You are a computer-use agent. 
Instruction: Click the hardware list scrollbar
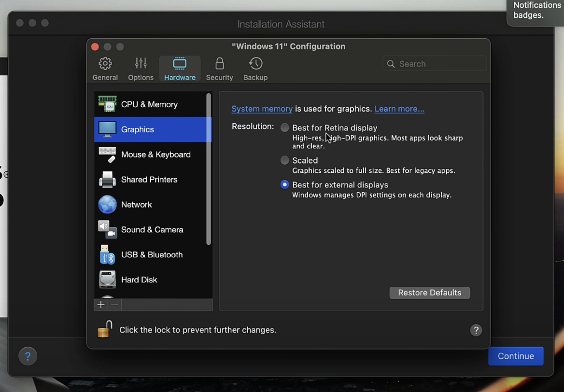click(208, 169)
